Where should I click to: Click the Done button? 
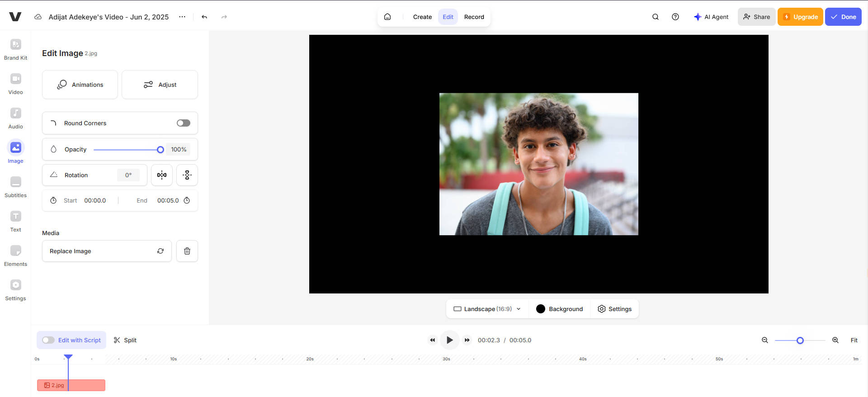pyautogui.click(x=843, y=17)
